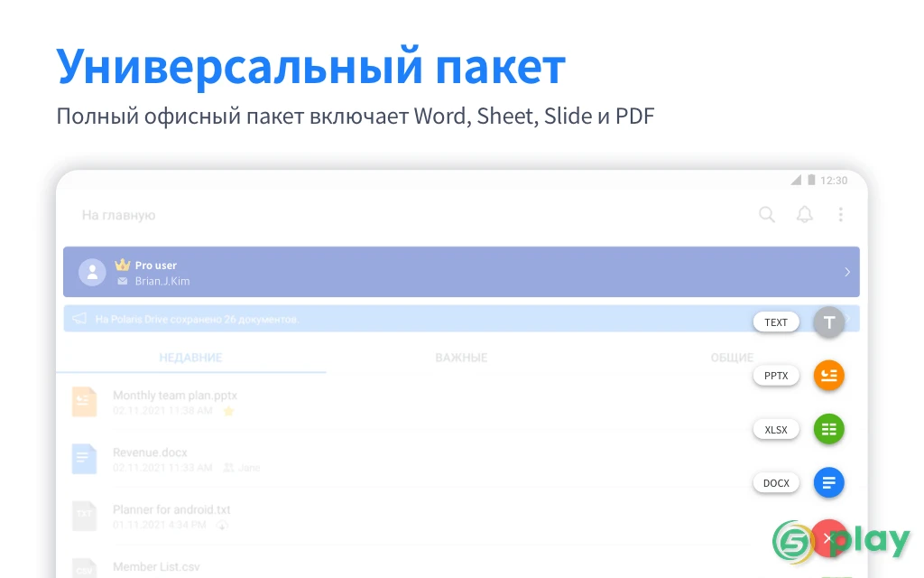Close the create menu with red X button

click(x=828, y=538)
